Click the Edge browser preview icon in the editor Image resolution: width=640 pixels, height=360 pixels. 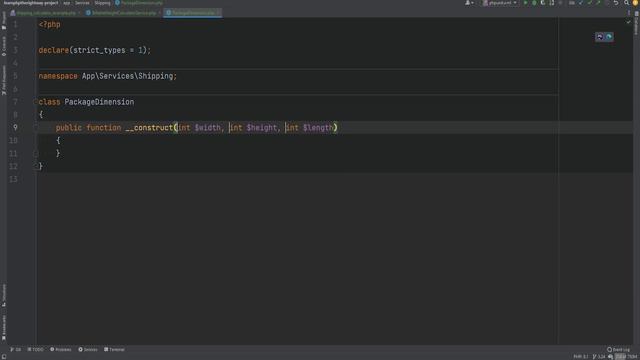click(609, 37)
